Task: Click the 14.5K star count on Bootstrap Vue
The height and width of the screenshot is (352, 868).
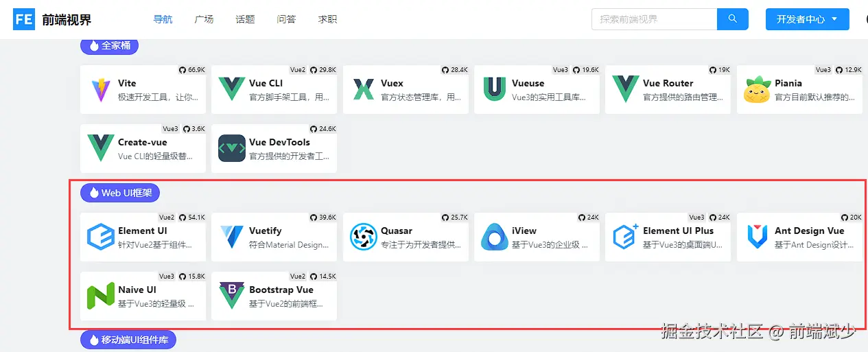Action: [x=328, y=277]
